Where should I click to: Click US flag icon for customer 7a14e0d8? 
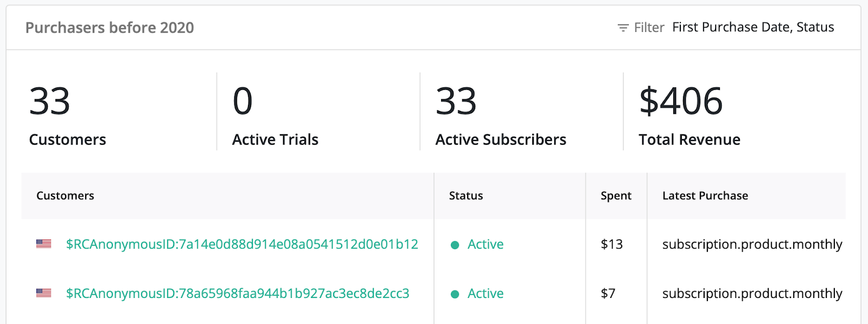[43, 244]
